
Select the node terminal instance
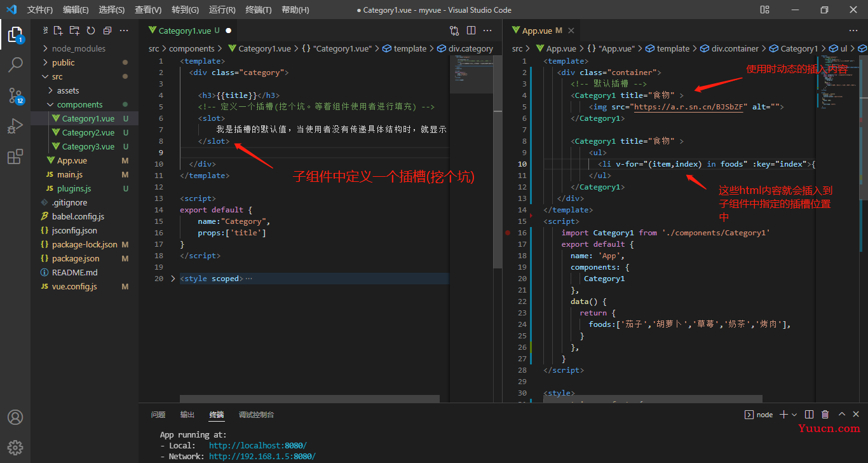pyautogui.click(x=759, y=415)
